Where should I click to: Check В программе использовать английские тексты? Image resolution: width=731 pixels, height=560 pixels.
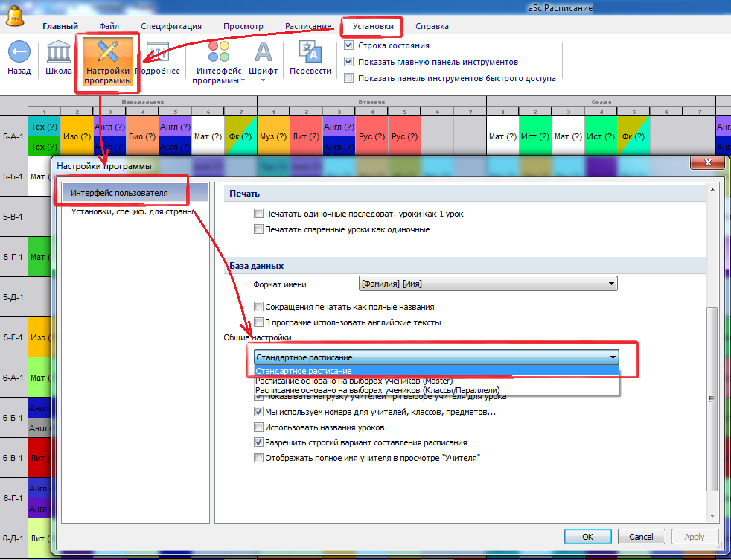tap(259, 322)
